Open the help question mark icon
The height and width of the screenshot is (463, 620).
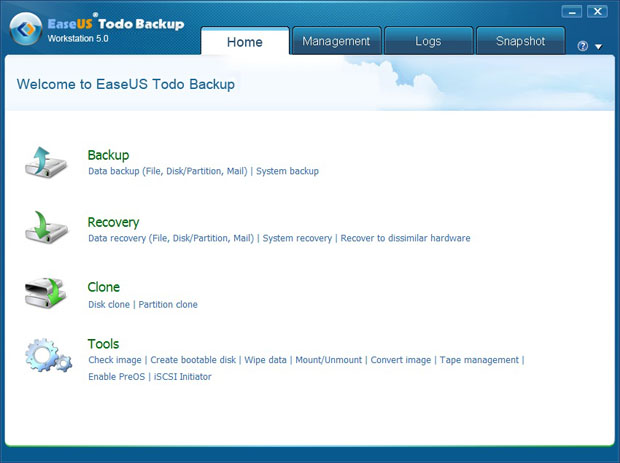[x=583, y=46]
